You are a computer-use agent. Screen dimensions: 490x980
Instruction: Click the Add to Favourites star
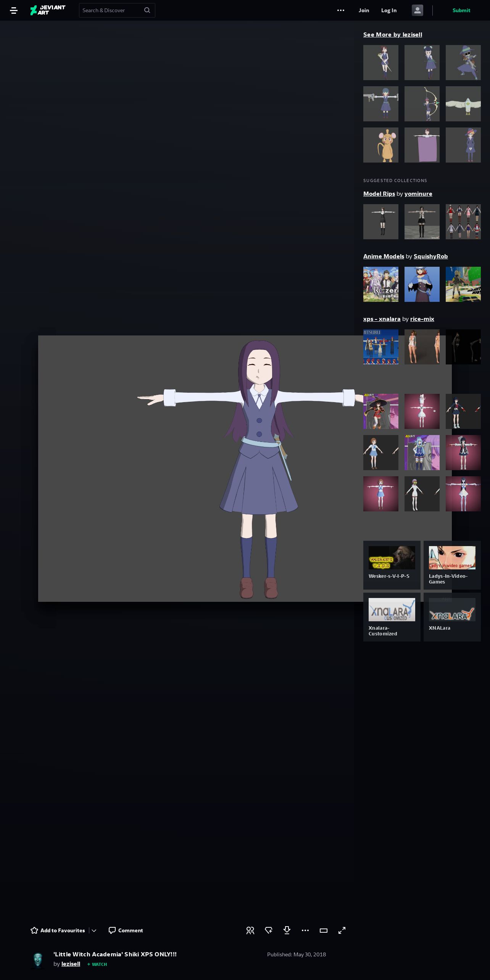(58, 930)
